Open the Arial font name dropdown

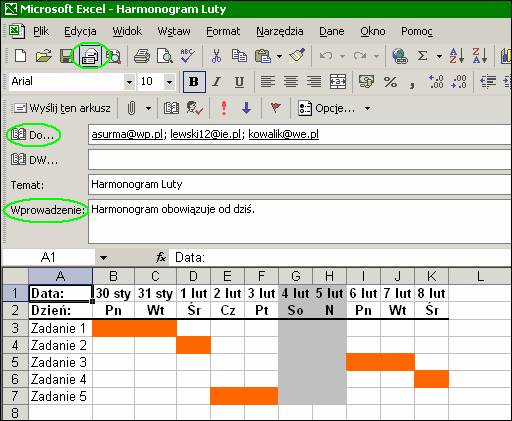pos(129,82)
